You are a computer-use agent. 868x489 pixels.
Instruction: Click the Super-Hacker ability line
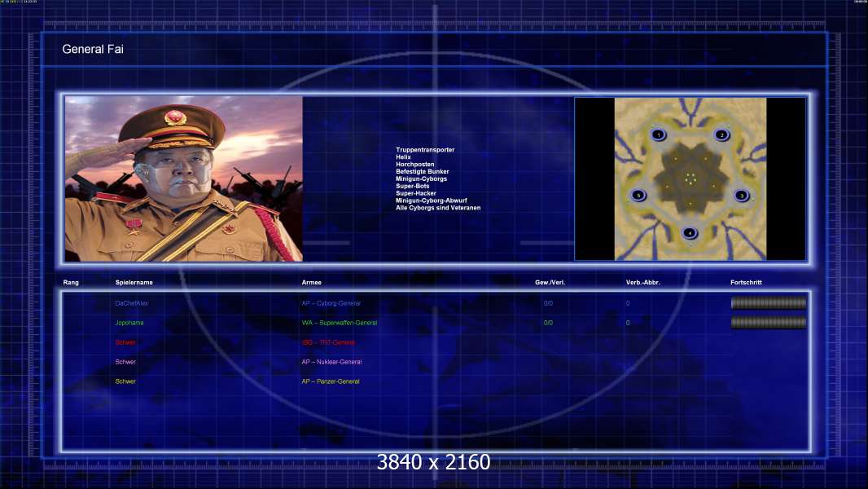click(x=416, y=192)
